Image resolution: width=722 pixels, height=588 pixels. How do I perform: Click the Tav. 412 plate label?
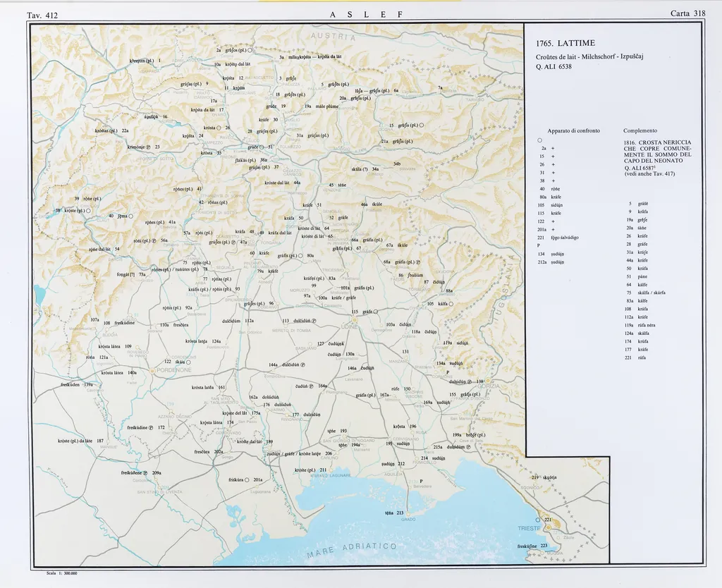tap(42, 15)
